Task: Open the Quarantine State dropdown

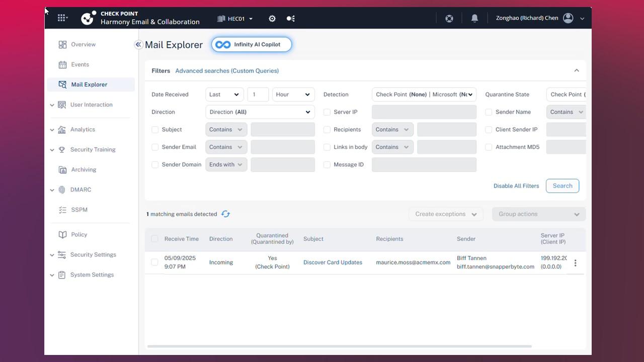Action: tap(566, 95)
